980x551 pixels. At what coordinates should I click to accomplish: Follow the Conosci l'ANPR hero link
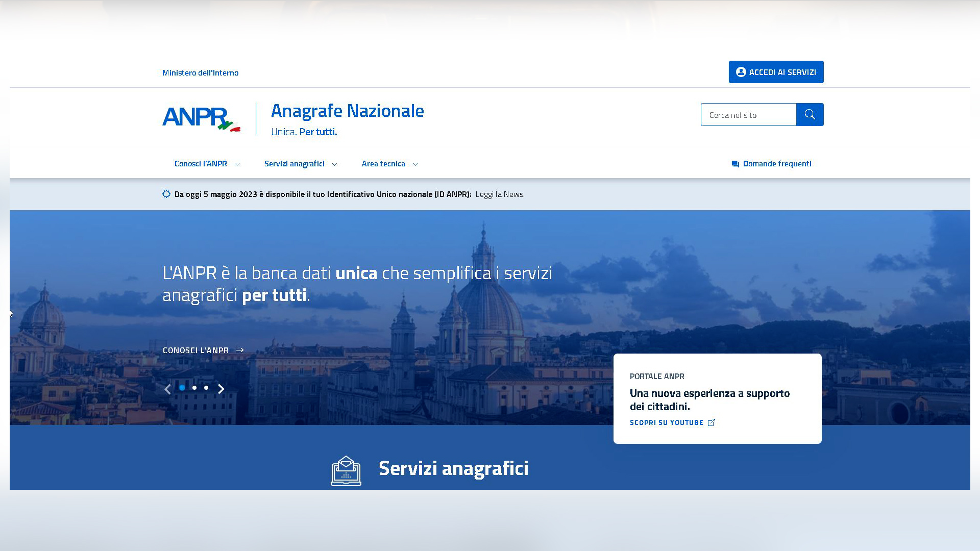point(203,350)
